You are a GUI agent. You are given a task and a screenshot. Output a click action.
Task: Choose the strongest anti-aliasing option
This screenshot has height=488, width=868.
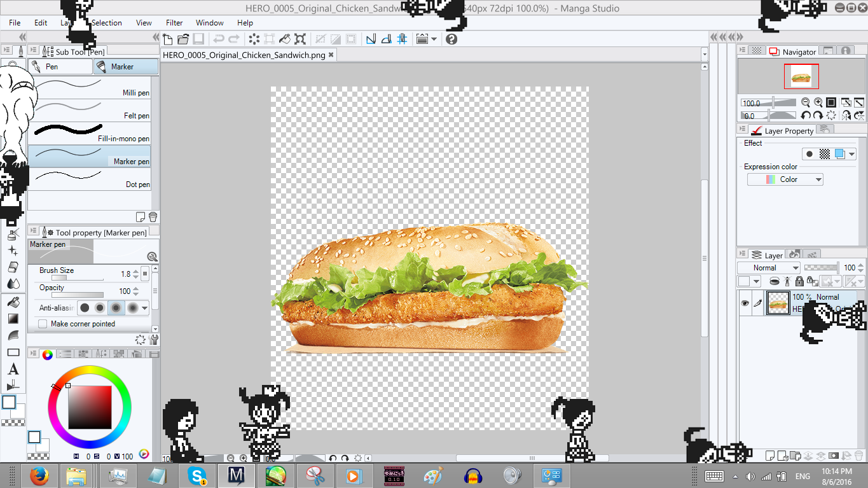click(132, 308)
